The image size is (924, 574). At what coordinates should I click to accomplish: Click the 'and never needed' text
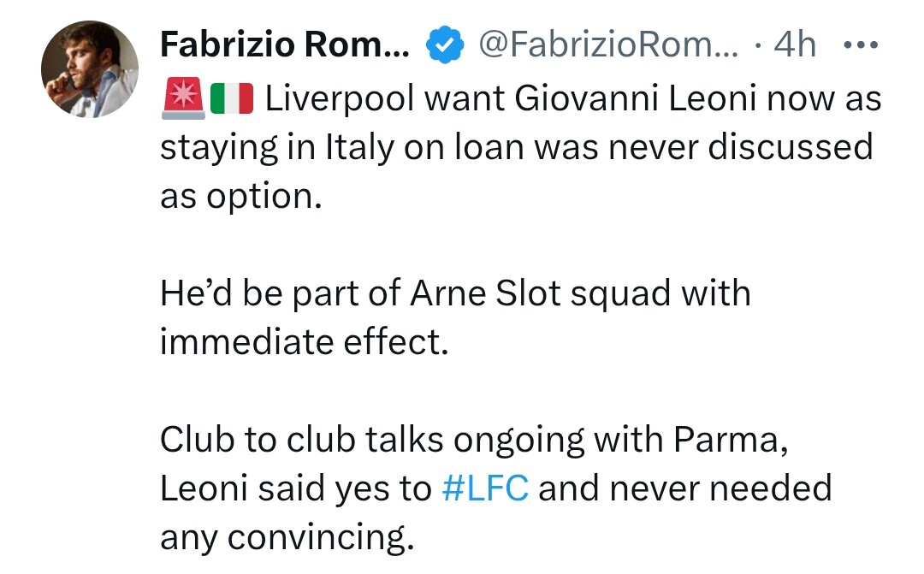(684, 488)
